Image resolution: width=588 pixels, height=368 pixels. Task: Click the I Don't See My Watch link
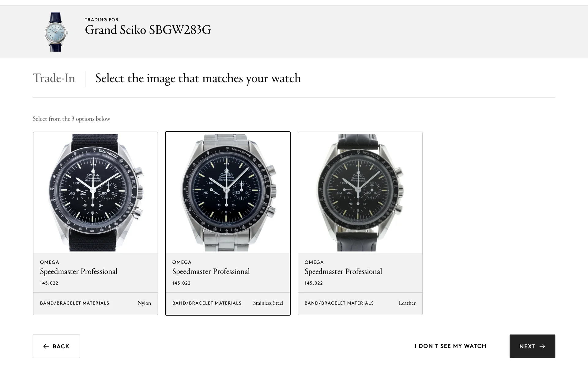pyautogui.click(x=450, y=346)
